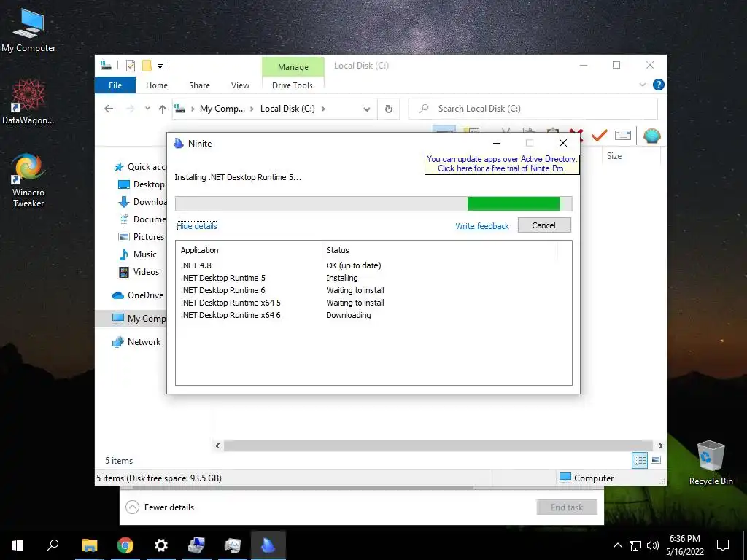Expand the chevron after Local Disk (C:) breadcrumb

pos(323,109)
